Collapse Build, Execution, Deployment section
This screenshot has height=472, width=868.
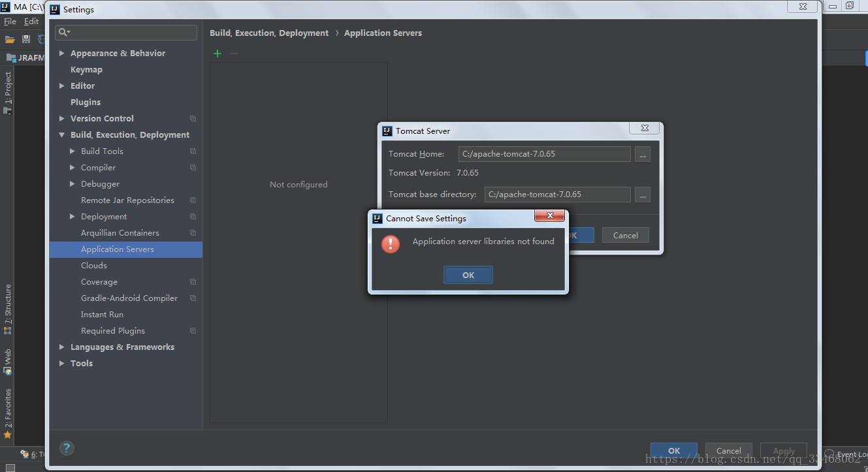[61, 134]
